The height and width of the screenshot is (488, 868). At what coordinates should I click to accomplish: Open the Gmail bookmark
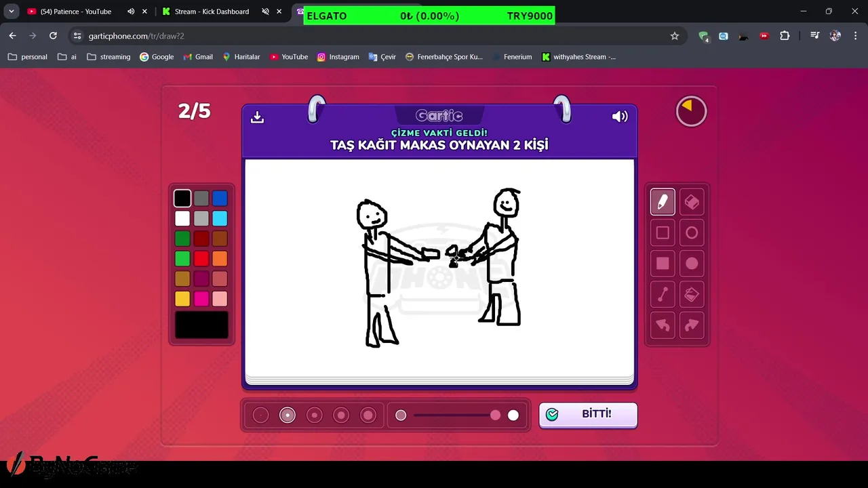point(198,57)
